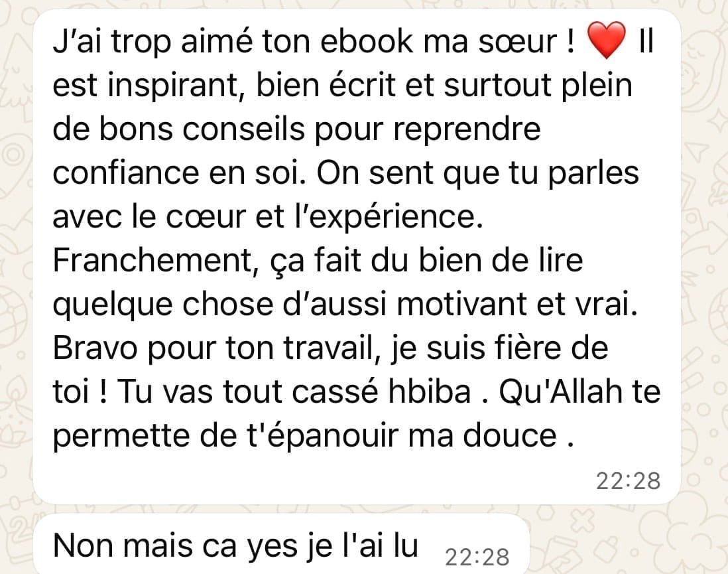728x574 pixels.
Task: Click the text "ça fait du bien de lire"
Action: point(426,261)
